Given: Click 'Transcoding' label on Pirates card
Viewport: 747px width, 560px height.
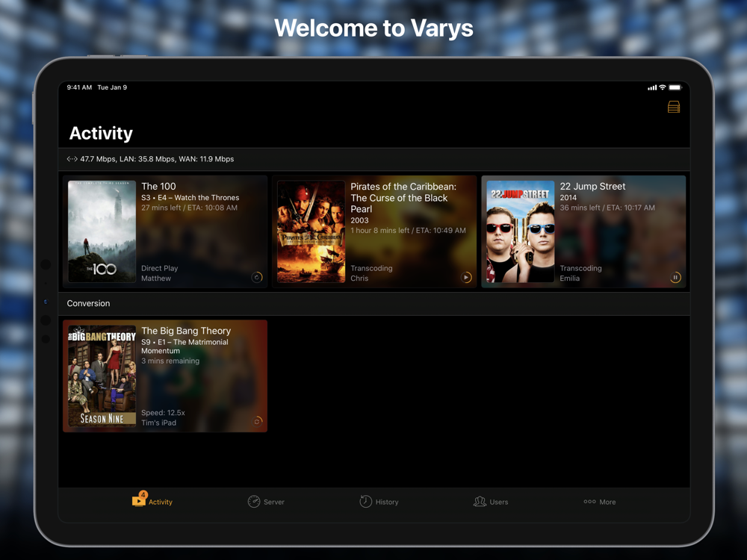Looking at the screenshot, I should click(371, 268).
